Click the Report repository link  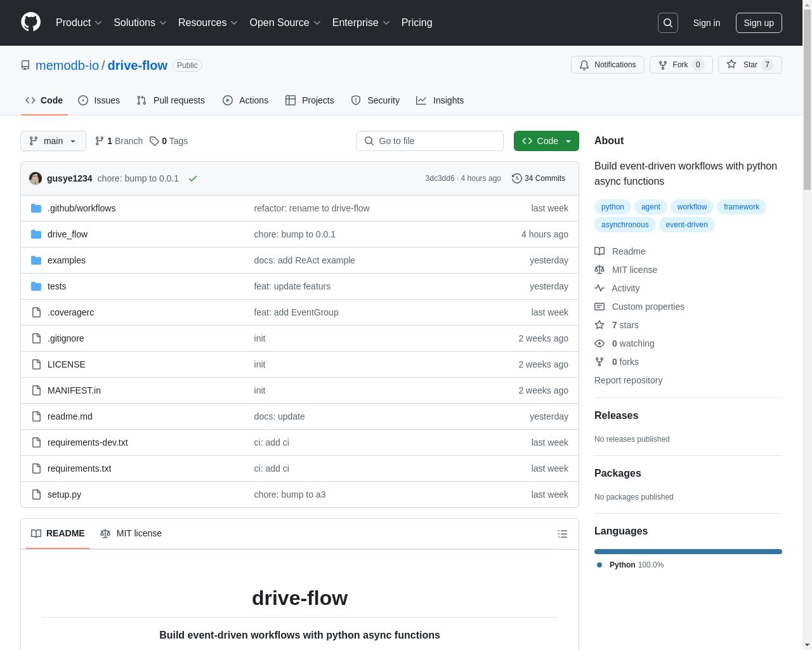[628, 380]
